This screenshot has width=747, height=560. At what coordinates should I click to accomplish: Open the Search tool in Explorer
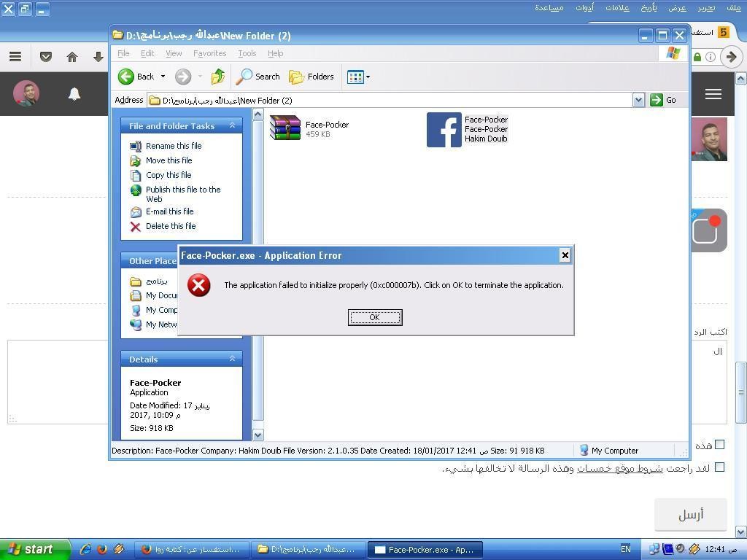258,77
